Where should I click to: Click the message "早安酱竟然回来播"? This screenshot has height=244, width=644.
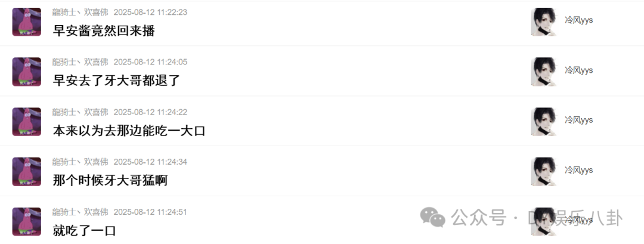point(104,30)
